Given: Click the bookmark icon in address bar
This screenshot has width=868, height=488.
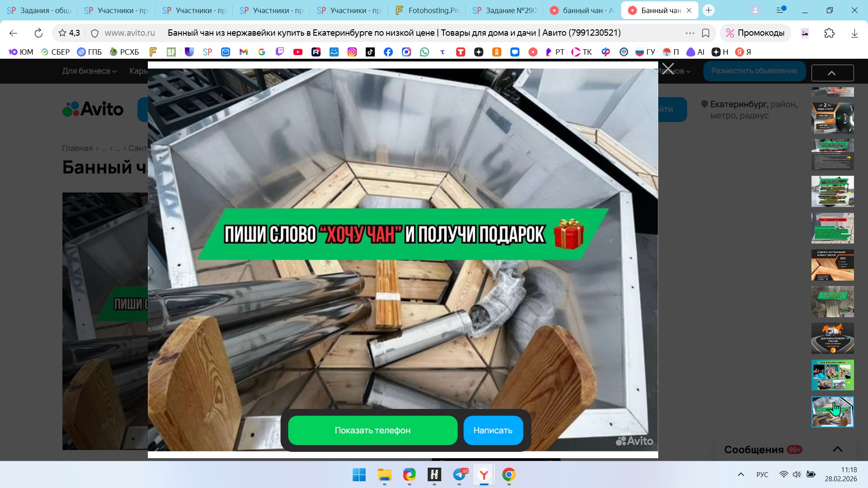Looking at the screenshot, I should click(706, 33).
